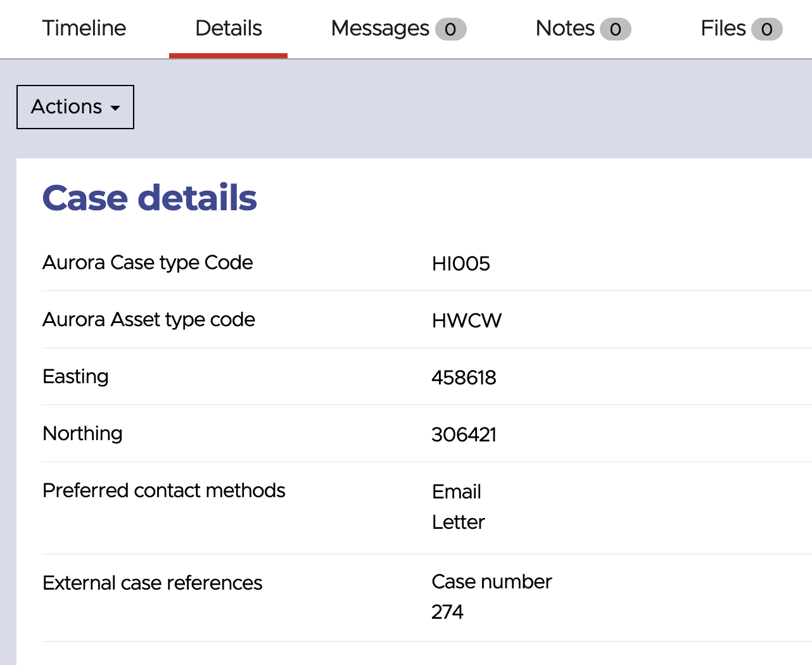Viewport: 812px width, 665px height.
Task: Select the Letter contact method entry
Action: 458,522
